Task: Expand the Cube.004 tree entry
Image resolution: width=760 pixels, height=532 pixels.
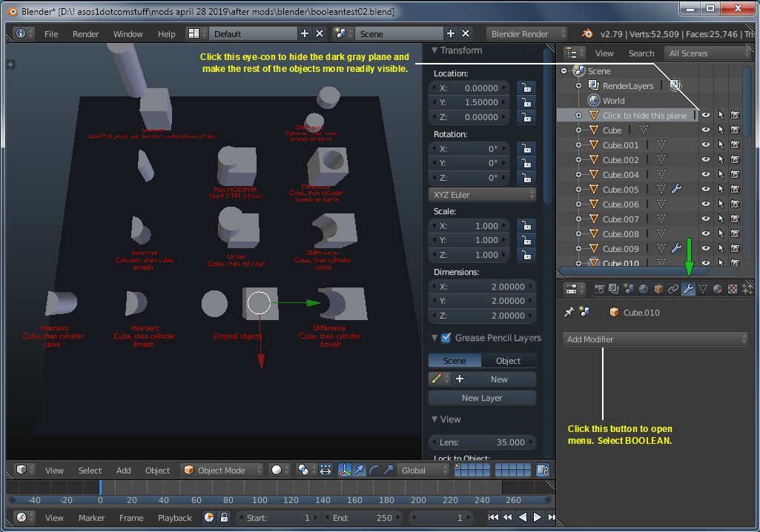Action: 578,175
